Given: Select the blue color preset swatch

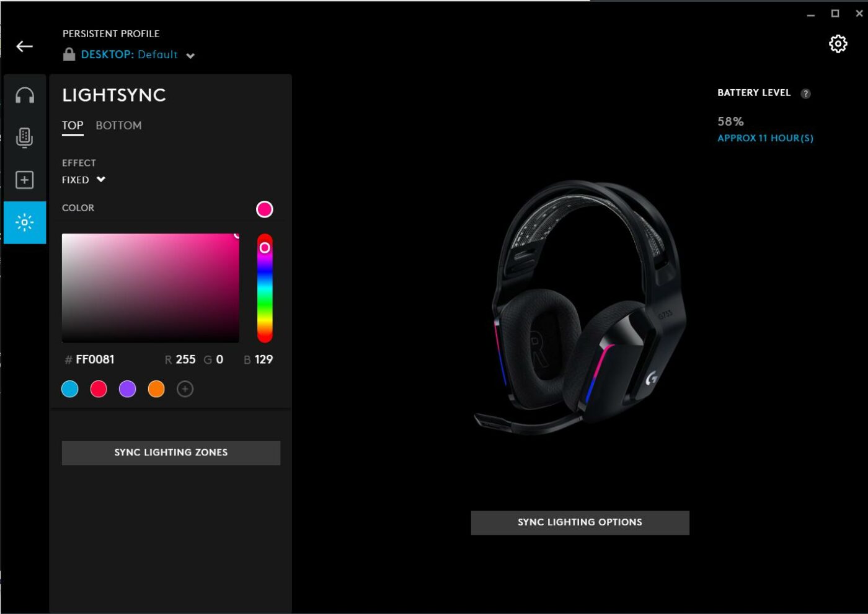Looking at the screenshot, I should coord(69,389).
